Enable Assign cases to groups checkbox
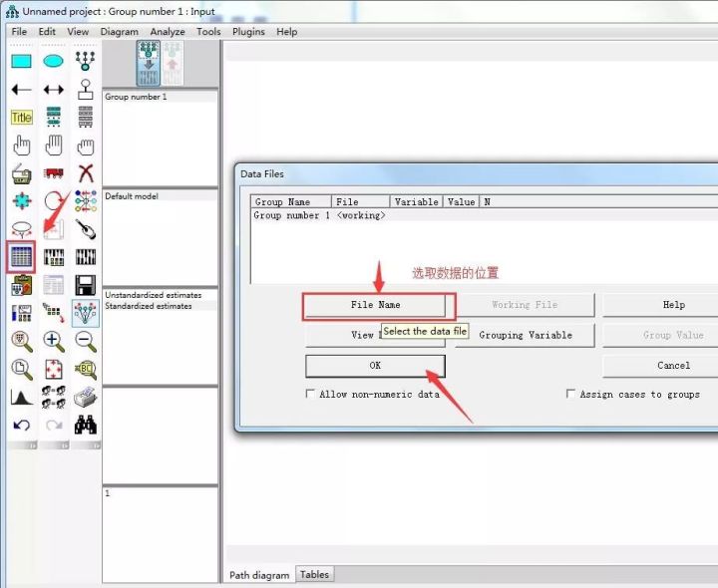Image resolution: width=718 pixels, height=588 pixels. click(570, 394)
